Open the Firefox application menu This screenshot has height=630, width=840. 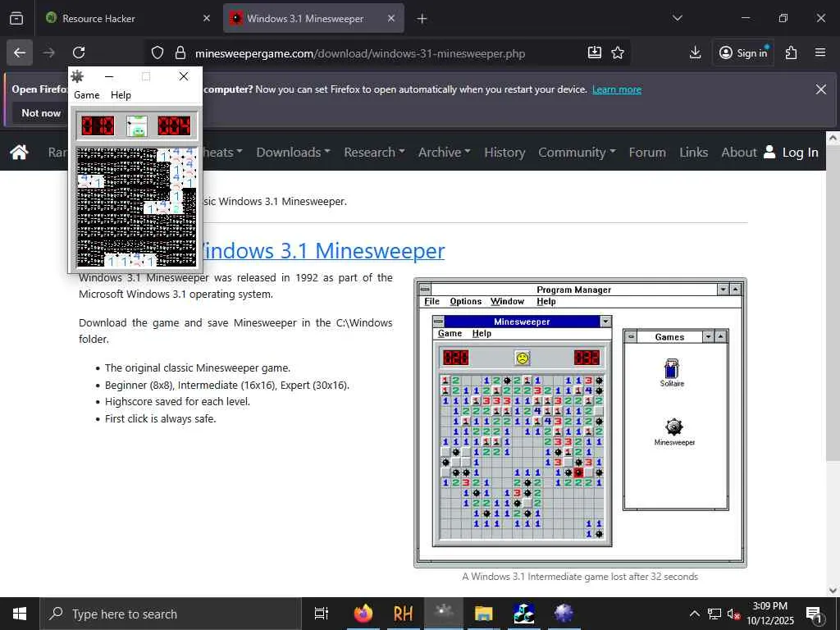pyautogui.click(x=820, y=52)
